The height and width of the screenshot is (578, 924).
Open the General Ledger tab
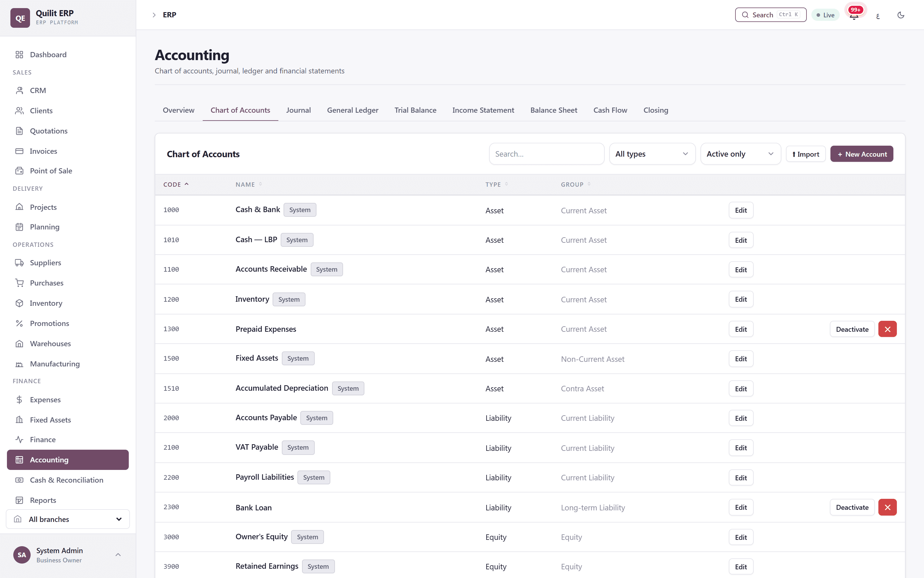click(352, 110)
